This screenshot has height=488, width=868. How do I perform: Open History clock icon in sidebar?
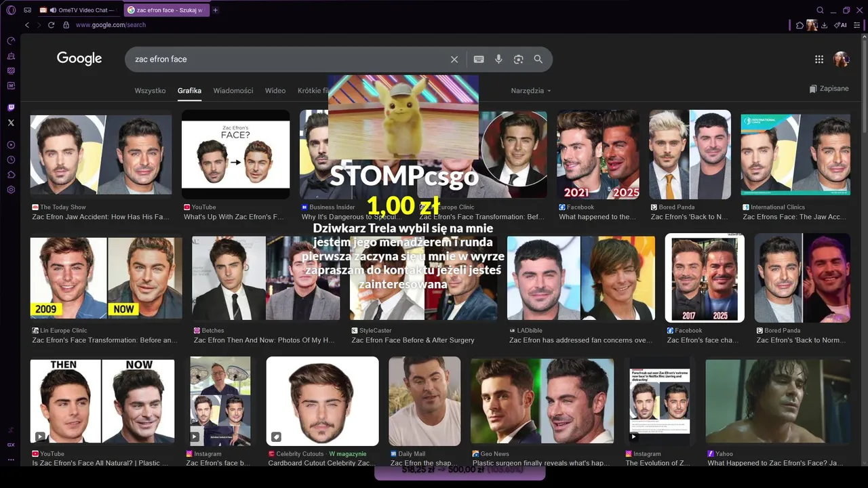[11, 160]
